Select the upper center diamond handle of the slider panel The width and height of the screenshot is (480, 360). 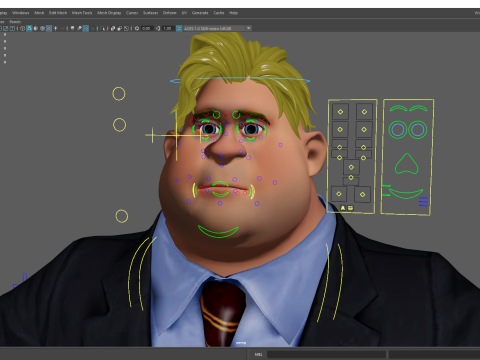coord(351,167)
